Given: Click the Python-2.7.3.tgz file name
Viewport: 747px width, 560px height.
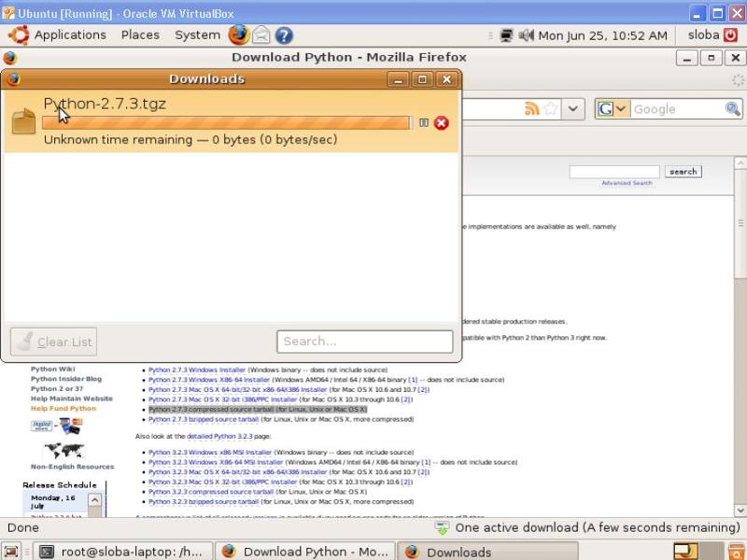Looking at the screenshot, I should pyautogui.click(x=105, y=104).
